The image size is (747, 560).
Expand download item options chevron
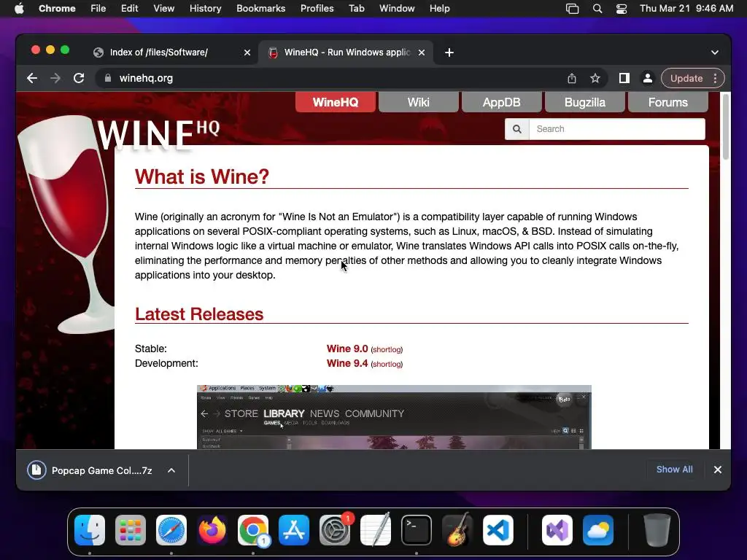pyautogui.click(x=171, y=470)
